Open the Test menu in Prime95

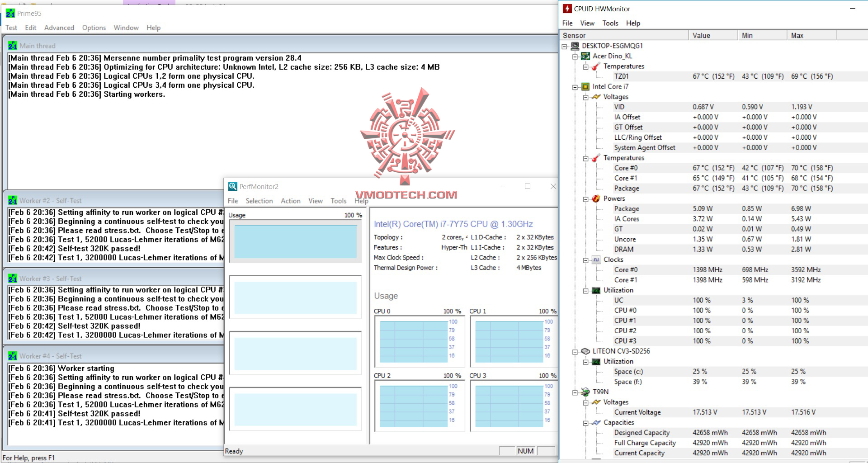11,28
